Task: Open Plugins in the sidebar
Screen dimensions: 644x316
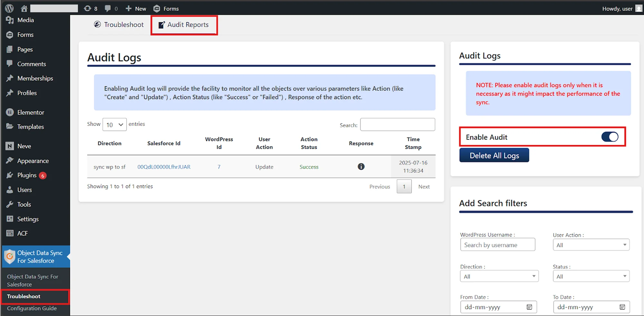Action: click(27, 175)
